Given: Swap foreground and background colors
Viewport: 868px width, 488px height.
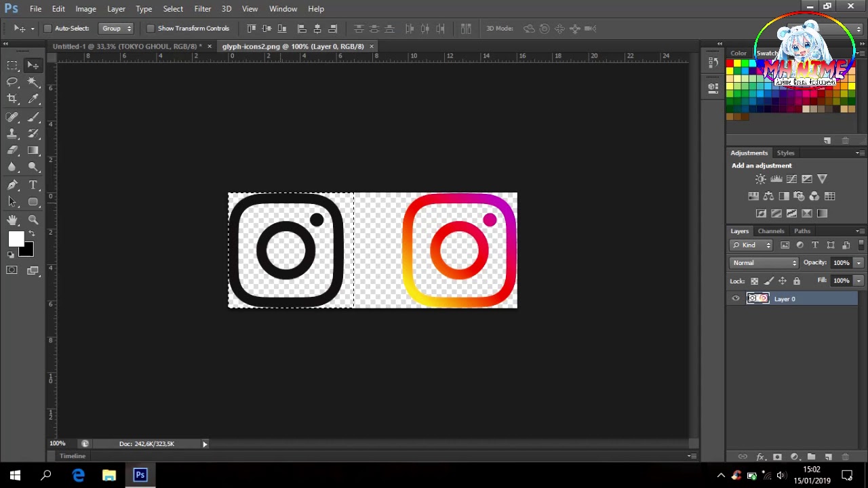Looking at the screenshot, I should pos(31,234).
